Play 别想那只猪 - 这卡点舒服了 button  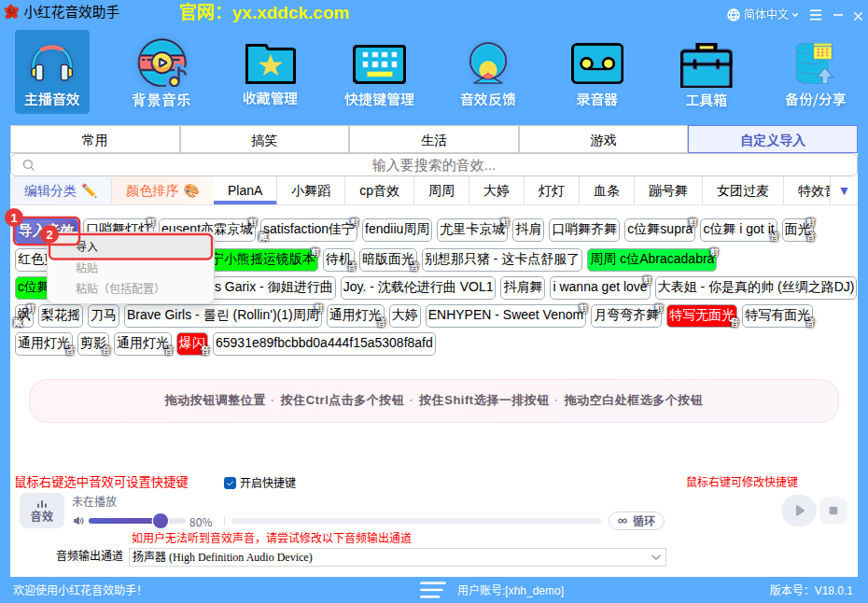pyautogui.click(x=501, y=259)
